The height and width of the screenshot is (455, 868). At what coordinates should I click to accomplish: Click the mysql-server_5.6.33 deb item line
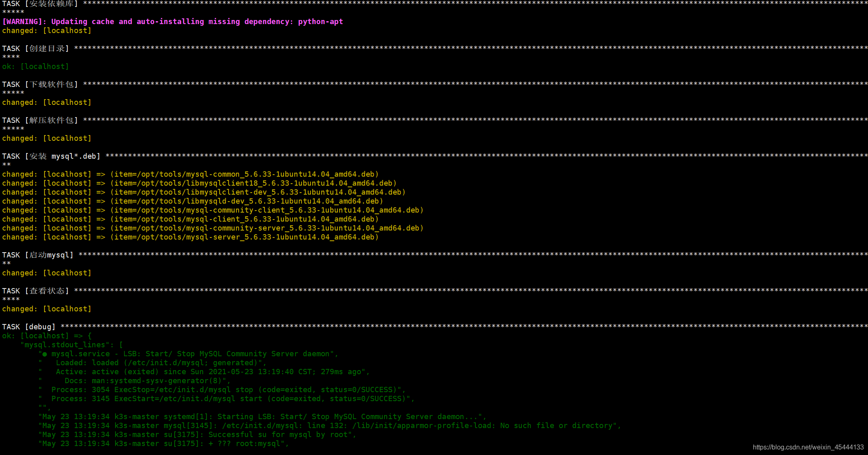191,237
